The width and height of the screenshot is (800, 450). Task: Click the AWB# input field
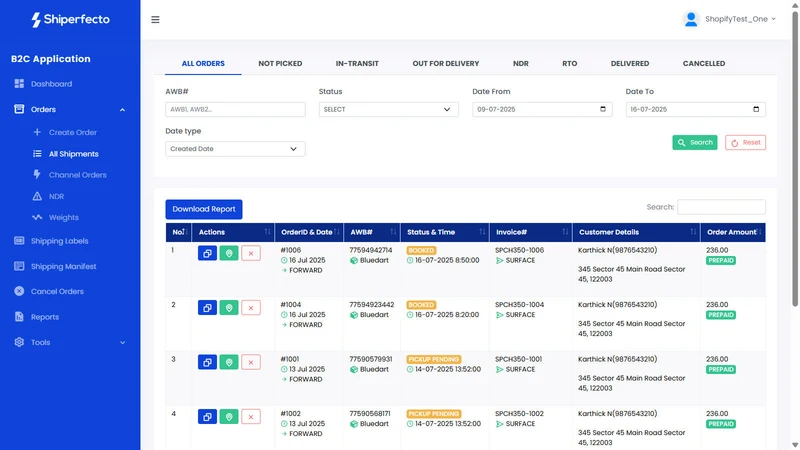[235, 109]
